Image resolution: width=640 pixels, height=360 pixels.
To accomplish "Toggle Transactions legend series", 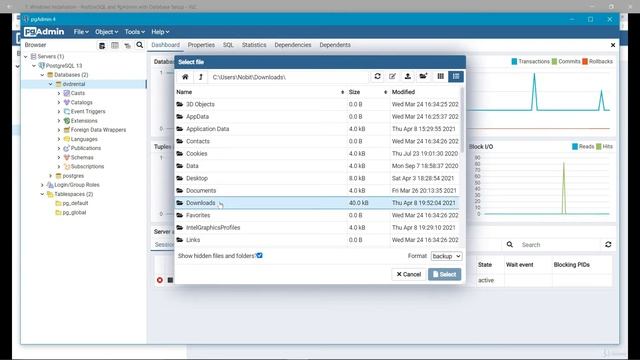I will (530, 61).
